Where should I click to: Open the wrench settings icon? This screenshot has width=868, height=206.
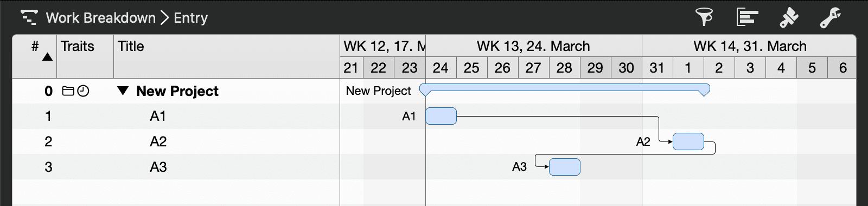830,17
